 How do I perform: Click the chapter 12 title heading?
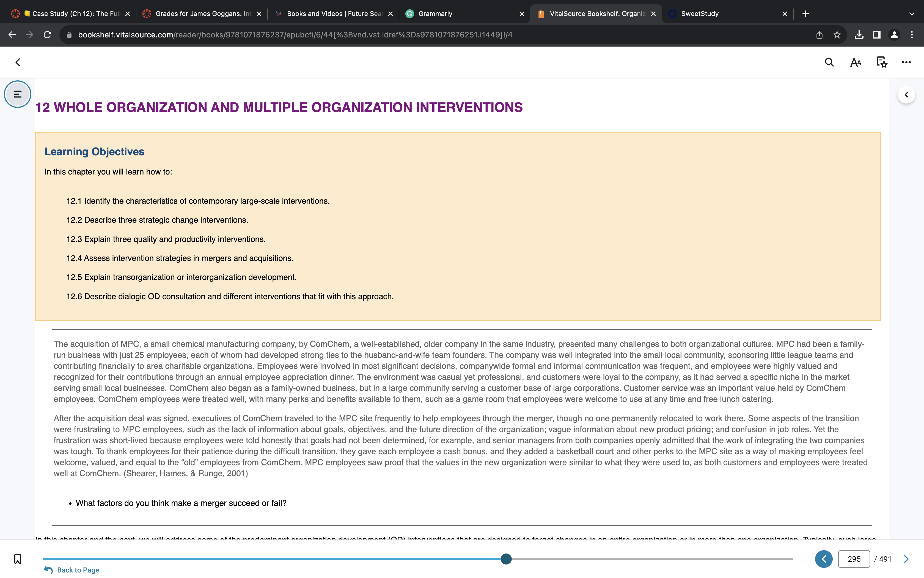(x=279, y=107)
